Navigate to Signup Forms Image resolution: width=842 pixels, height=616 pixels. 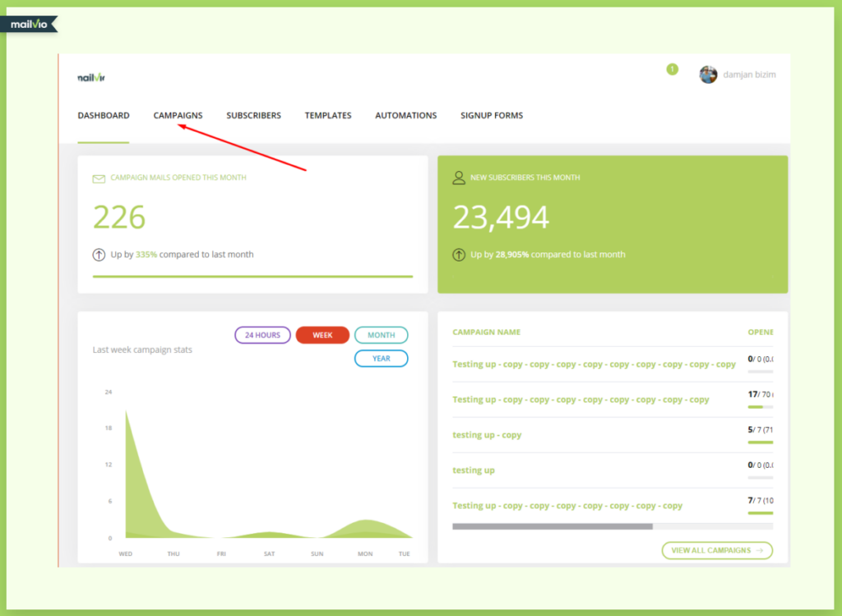pos(491,115)
